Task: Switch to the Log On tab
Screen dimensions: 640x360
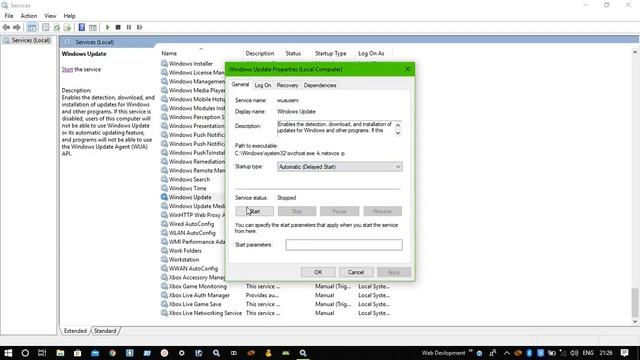Action: click(262, 85)
